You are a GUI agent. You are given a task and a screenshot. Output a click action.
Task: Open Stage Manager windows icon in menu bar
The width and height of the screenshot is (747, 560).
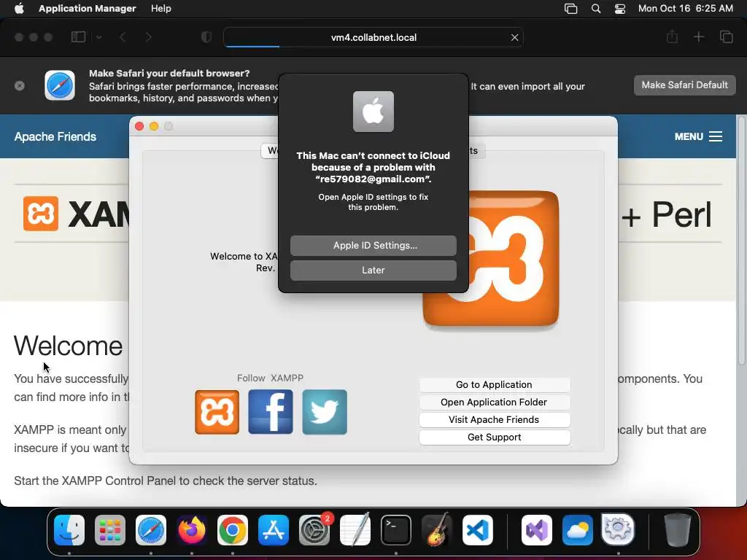point(570,9)
